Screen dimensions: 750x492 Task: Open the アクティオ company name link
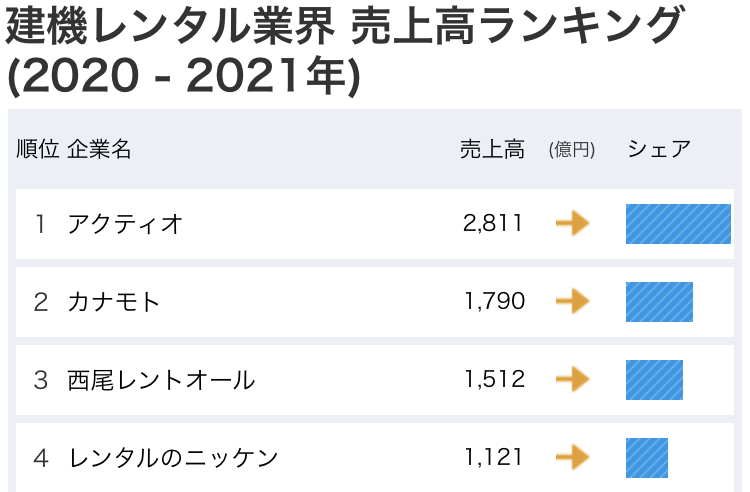(125, 223)
